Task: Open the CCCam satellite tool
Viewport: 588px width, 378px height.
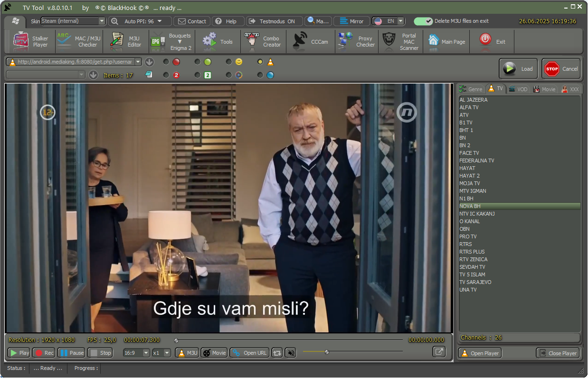Action: point(311,41)
